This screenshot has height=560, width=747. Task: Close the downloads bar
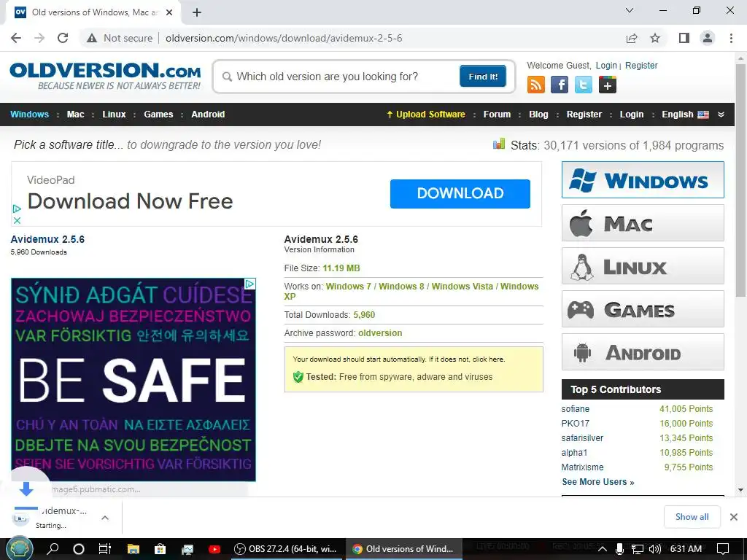pyautogui.click(x=734, y=517)
